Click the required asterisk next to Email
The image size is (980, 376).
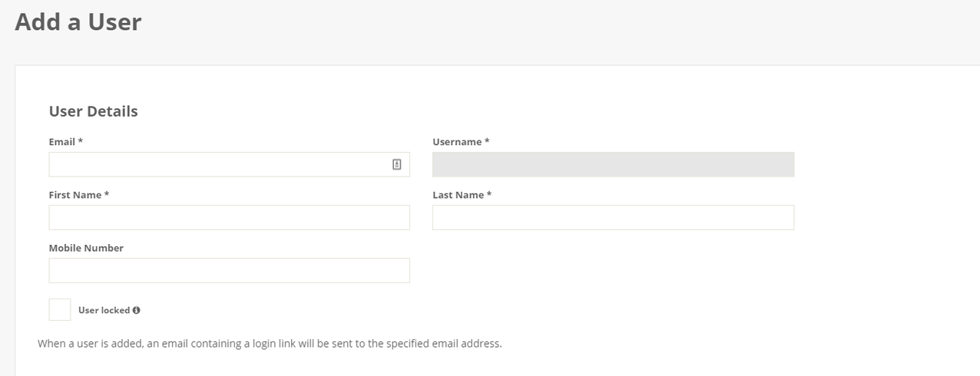click(81, 142)
